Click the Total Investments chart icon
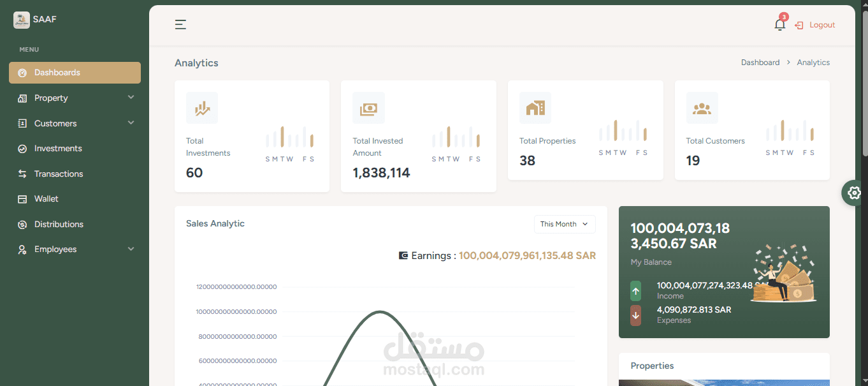The image size is (868, 386). [201, 108]
